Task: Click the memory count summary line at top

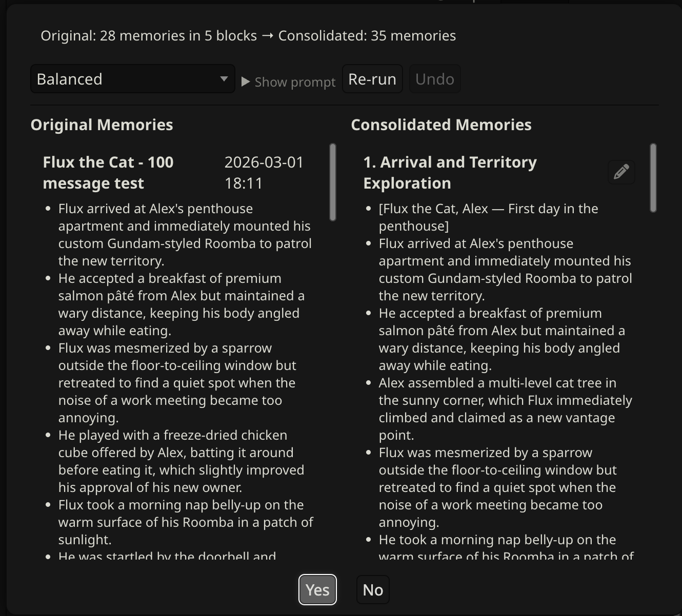Action: click(248, 35)
